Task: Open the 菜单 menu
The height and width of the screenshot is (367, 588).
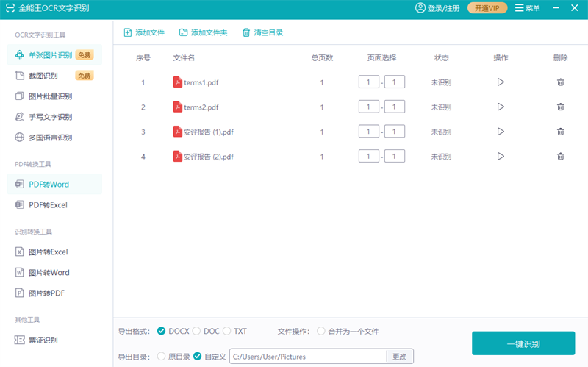Action: [527, 8]
